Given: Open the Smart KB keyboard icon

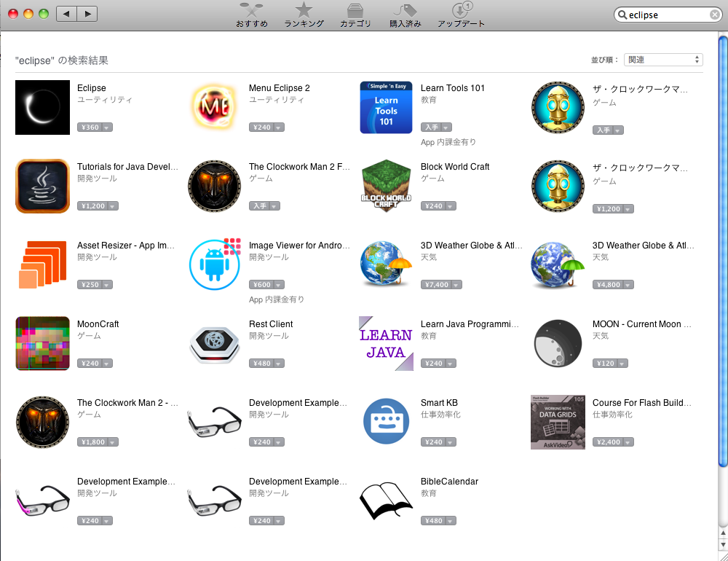Looking at the screenshot, I should (387, 421).
